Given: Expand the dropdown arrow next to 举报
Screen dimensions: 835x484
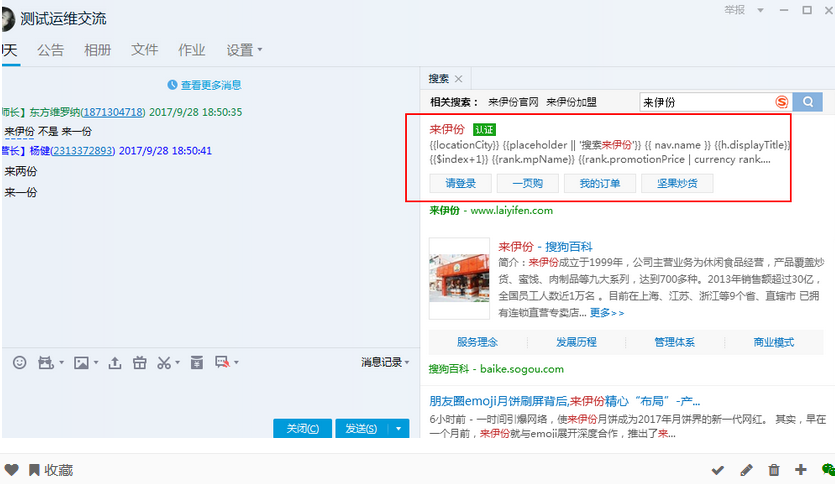Looking at the screenshot, I should coord(760,10).
